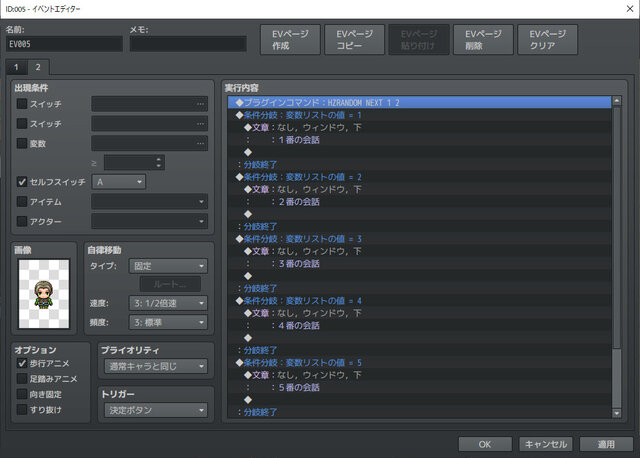Select event page tab 2
Image resolution: width=640 pixels, height=458 pixels.
pos(38,67)
